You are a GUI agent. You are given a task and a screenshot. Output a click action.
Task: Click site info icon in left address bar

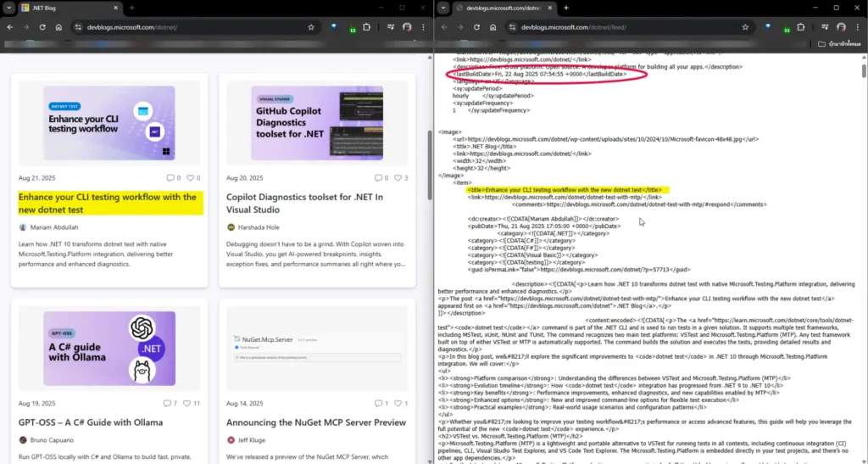click(78, 27)
